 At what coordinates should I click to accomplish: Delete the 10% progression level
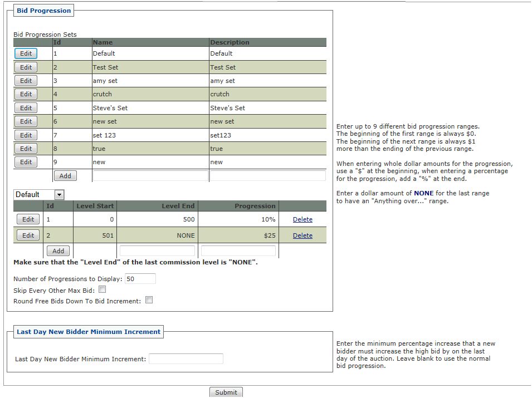[302, 219]
